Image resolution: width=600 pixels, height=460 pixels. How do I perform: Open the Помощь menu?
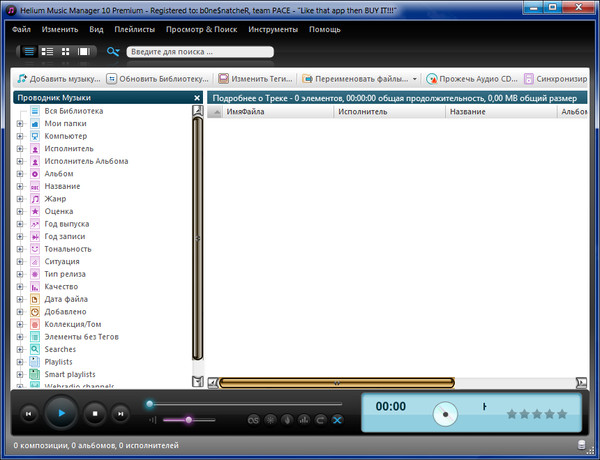point(324,29)
